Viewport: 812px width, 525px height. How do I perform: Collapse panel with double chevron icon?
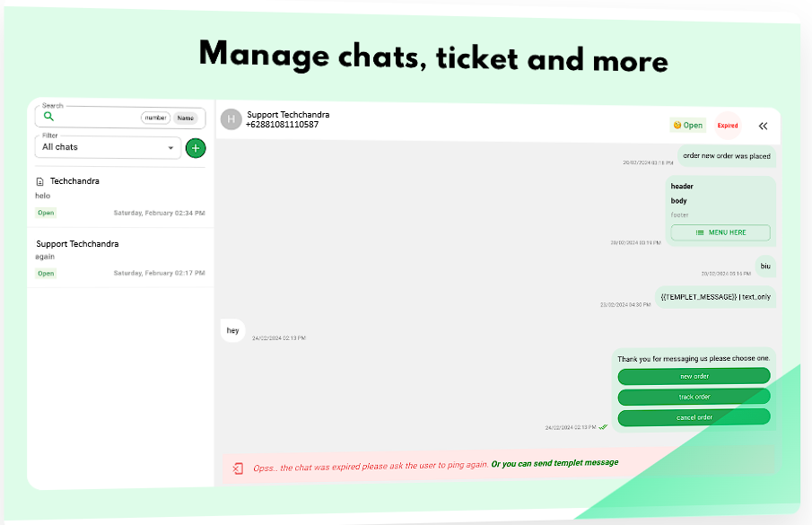pos(763,126)
